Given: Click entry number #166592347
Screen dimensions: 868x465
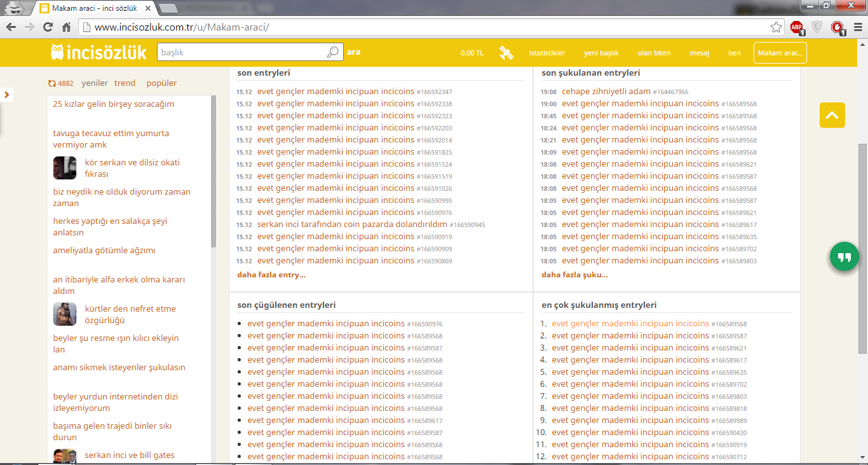Looking at the screenshot, I should click(435, 92).
